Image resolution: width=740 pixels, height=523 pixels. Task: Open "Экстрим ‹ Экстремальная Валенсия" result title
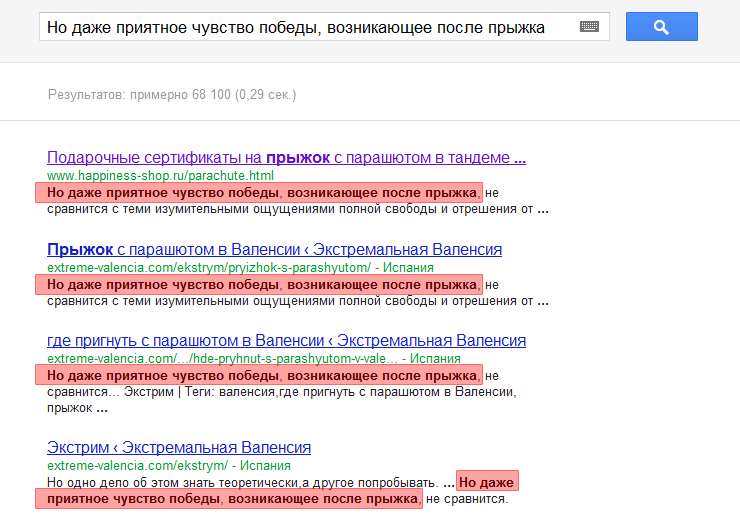click(x=179, y=447)
